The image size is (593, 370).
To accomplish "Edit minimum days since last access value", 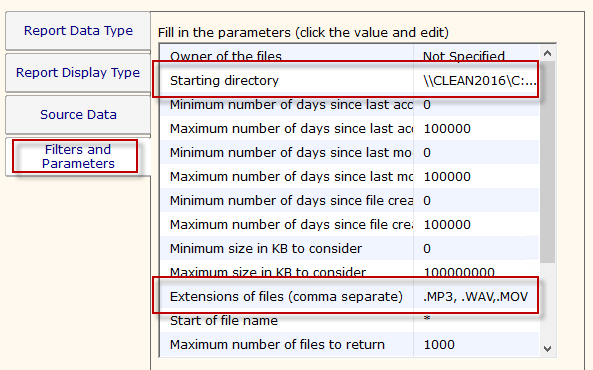I will click(x=427, y=105).
